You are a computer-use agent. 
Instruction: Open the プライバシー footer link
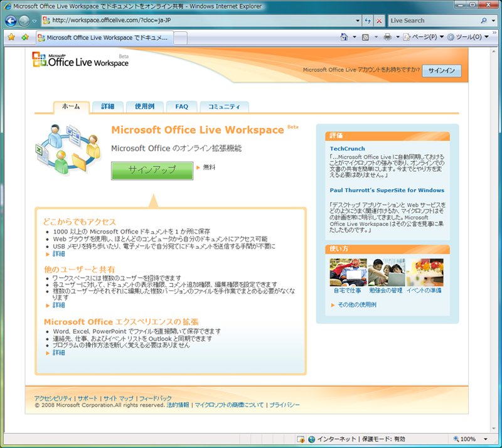click(x=284, y=405)
